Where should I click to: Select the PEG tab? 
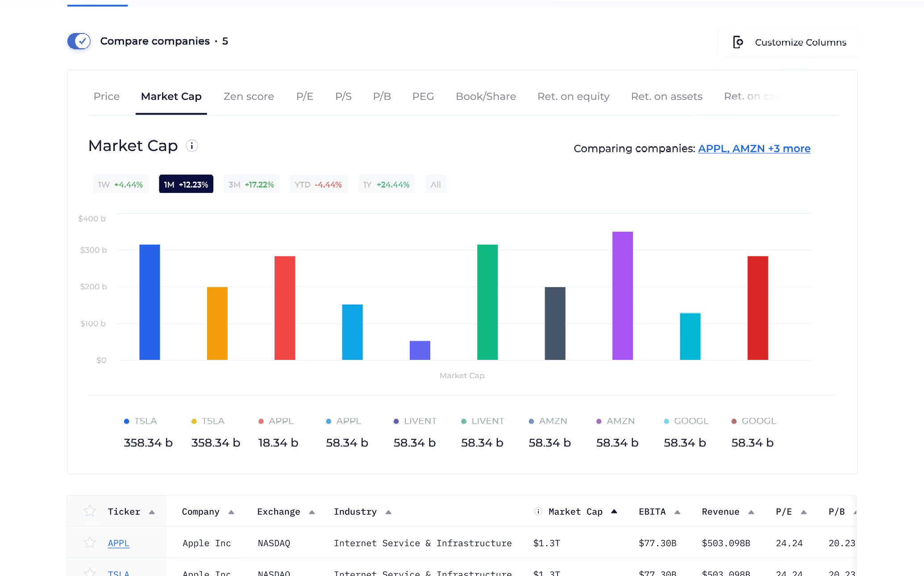(x=423, y=96)
